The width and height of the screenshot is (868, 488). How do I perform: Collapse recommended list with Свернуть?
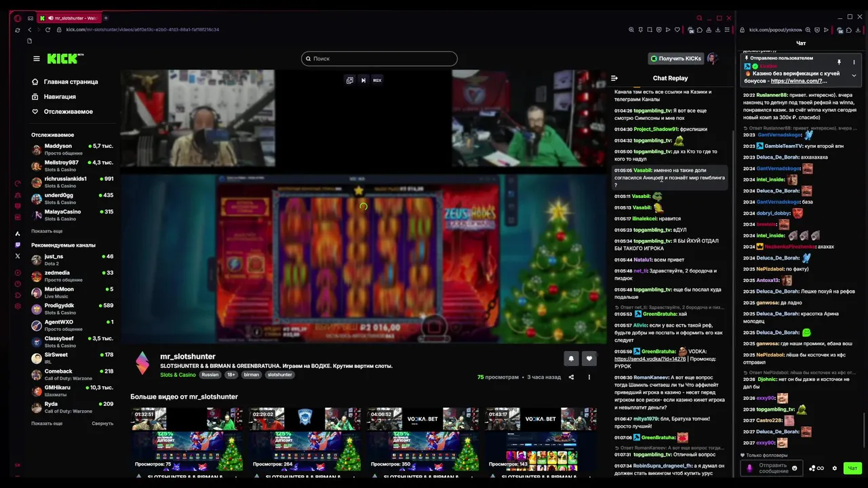click(x=102, y=423)
